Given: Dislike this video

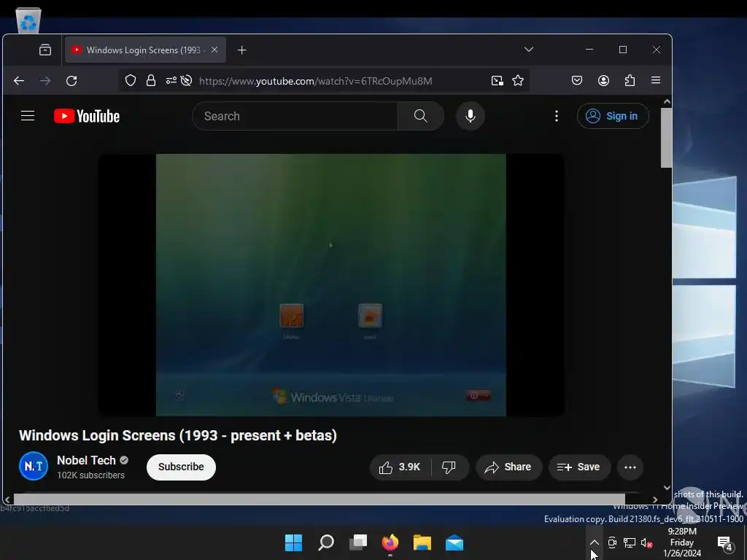Looking at the screenshot, I should (x=449, y=467).
